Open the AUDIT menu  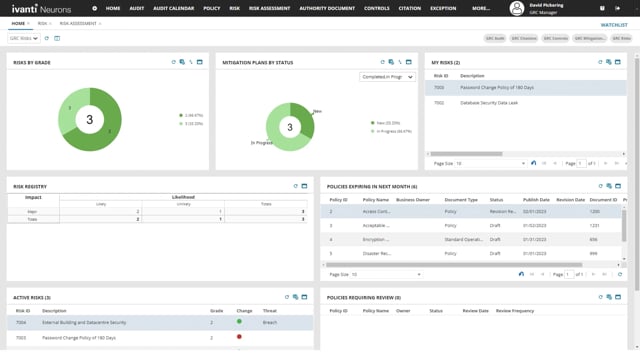pyautogui.click(x=137, y=8)
